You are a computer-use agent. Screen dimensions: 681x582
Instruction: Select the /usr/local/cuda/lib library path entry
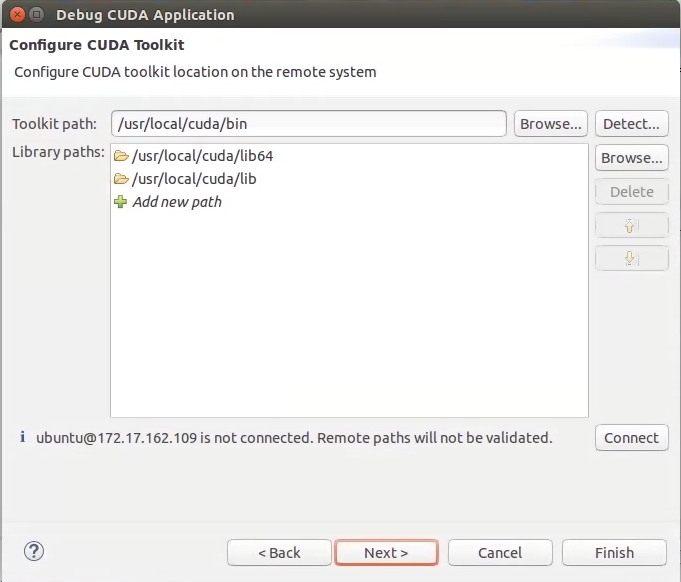(194, 179)
